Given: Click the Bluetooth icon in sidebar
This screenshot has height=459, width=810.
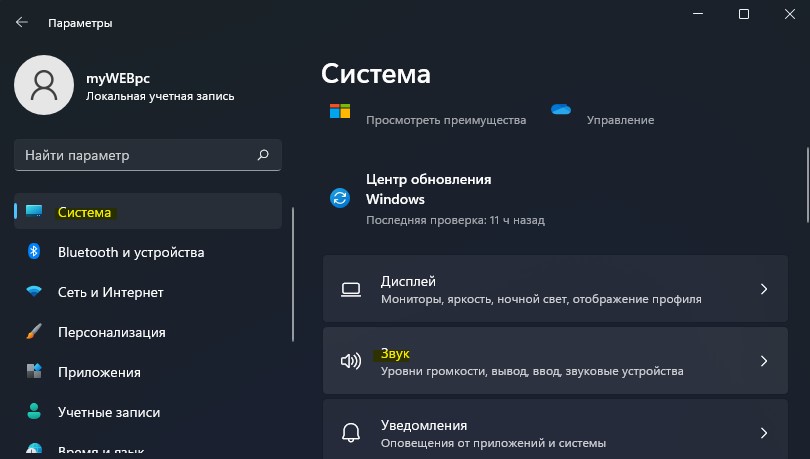Looking at the screenshot, I should 34,251.
